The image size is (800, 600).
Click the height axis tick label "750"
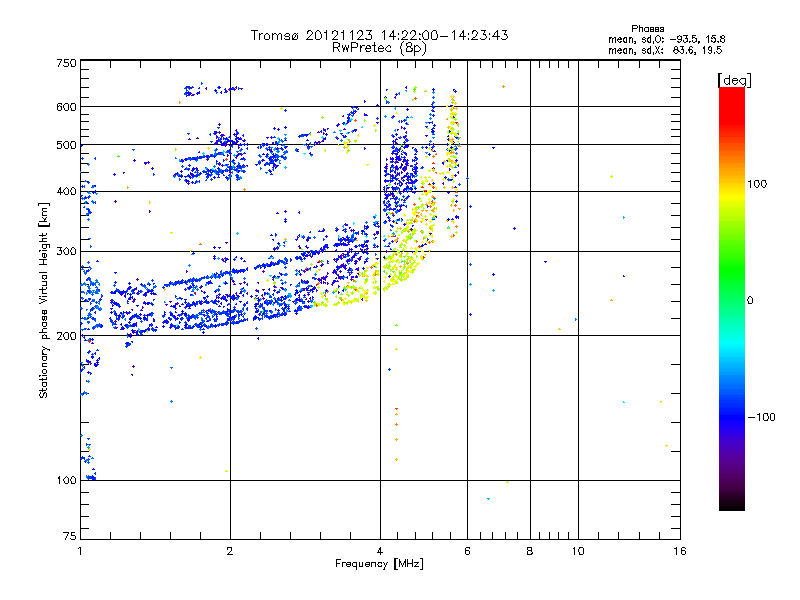point(66,63)
